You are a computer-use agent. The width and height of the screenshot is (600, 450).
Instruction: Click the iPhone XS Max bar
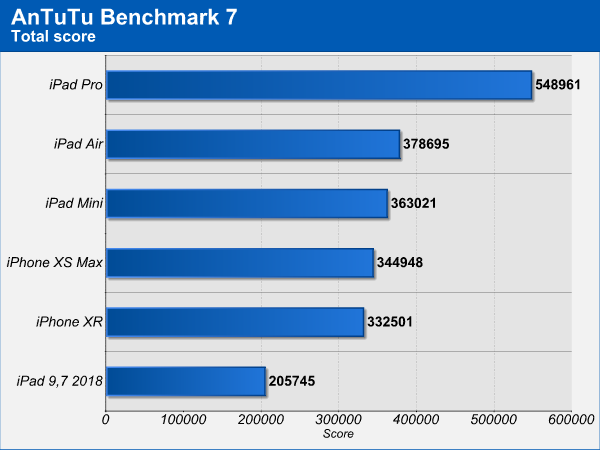240,263
